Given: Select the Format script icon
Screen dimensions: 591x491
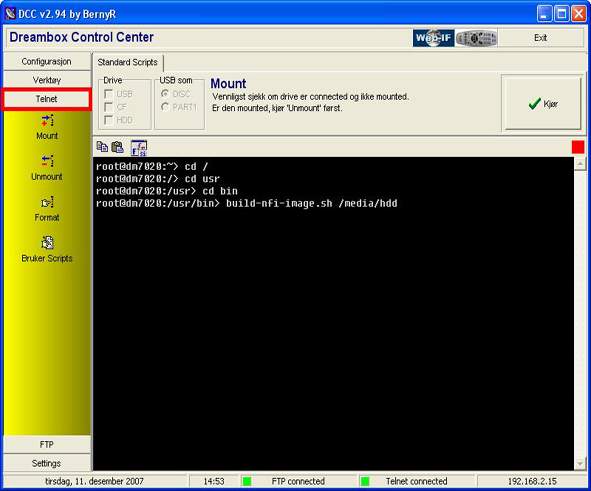Looking at the screenshot, I should pos(47,202).
